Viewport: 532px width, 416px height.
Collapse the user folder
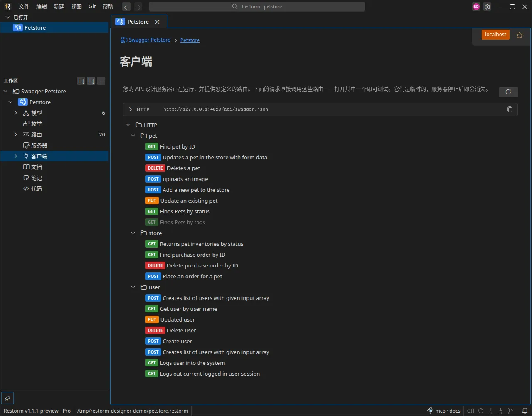[133, 287]
